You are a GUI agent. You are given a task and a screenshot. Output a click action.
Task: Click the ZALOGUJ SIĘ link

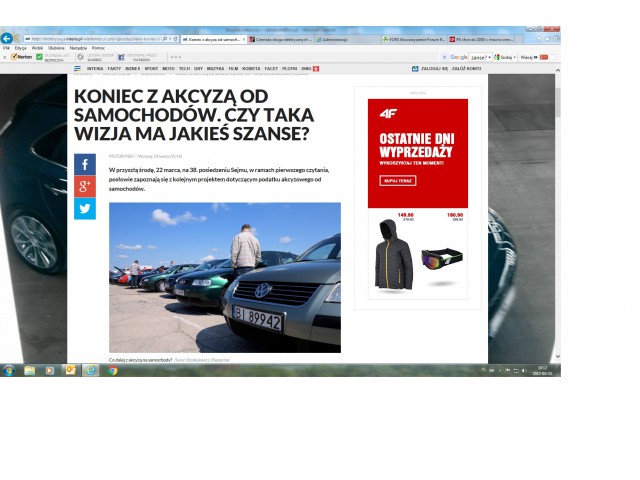tap(431, 69)
